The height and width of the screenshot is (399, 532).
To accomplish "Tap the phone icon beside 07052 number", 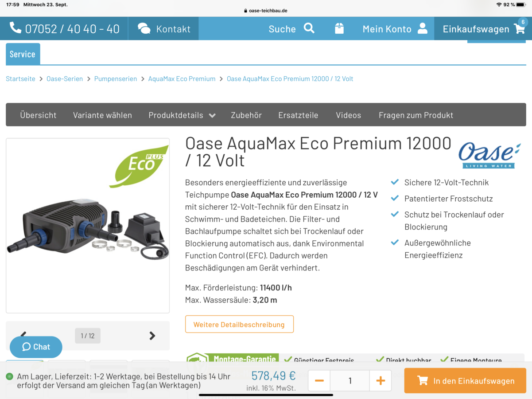I will (x=16, y=28).
